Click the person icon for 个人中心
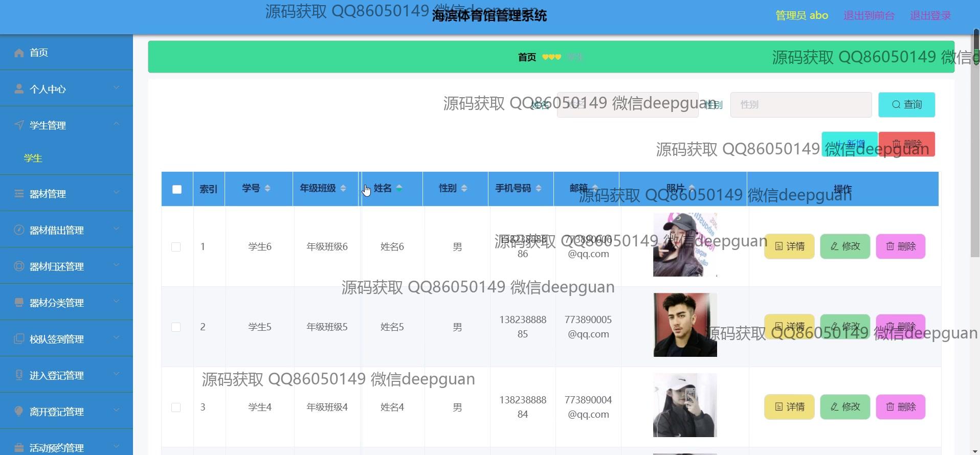This screenshot has height=455, width=980. tap(19, 89)
